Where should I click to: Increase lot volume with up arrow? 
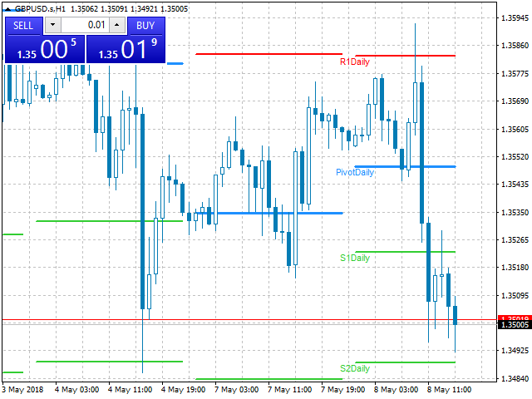117,25
